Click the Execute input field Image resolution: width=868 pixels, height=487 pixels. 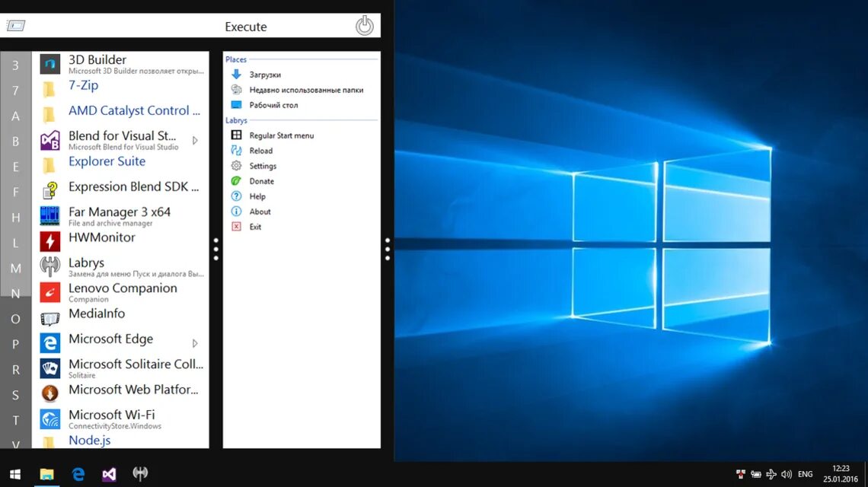(190, 26)
